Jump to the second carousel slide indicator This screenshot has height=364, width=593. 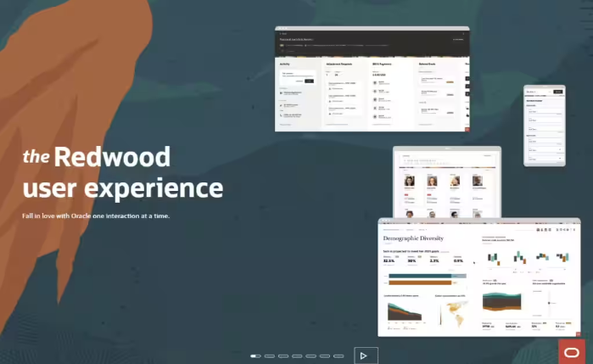270,356
